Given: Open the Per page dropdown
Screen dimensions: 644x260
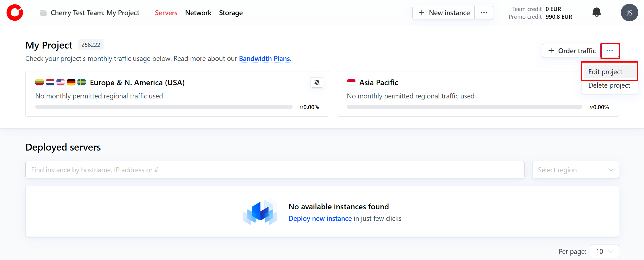Looking at the screenshot, I should pos(604,251).
